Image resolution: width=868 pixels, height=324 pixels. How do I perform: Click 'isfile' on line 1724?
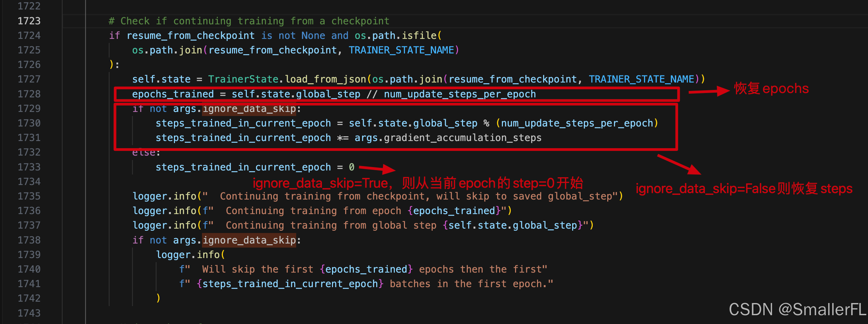(419, 36)
